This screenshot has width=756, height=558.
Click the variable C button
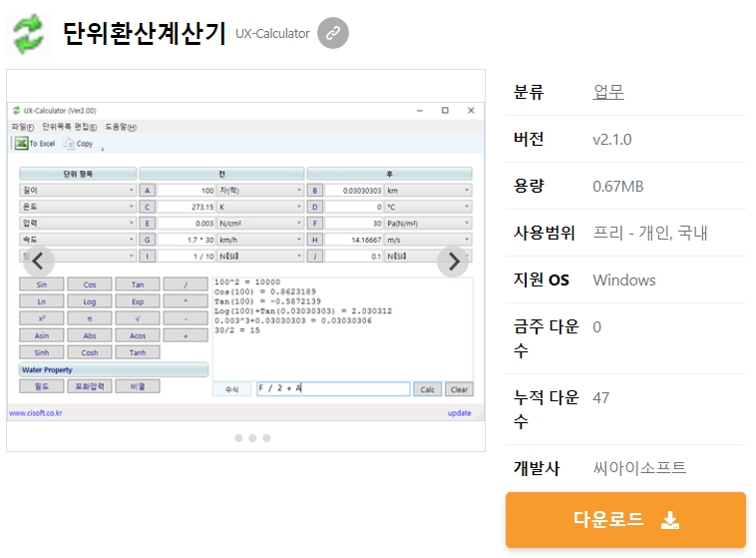point(147,207)
